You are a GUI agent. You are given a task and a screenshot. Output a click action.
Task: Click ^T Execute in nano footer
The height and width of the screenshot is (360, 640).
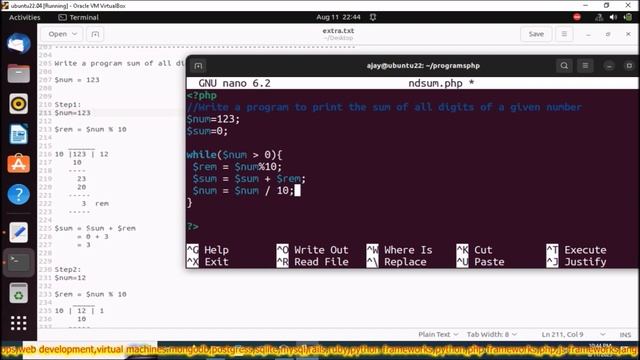point(576,250)
